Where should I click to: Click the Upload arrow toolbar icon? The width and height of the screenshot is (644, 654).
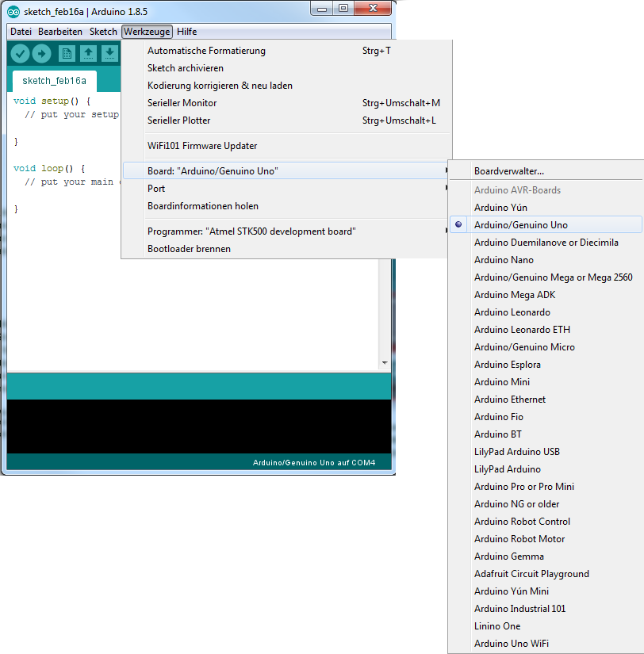pyautogui.click(x=41, y=54)
